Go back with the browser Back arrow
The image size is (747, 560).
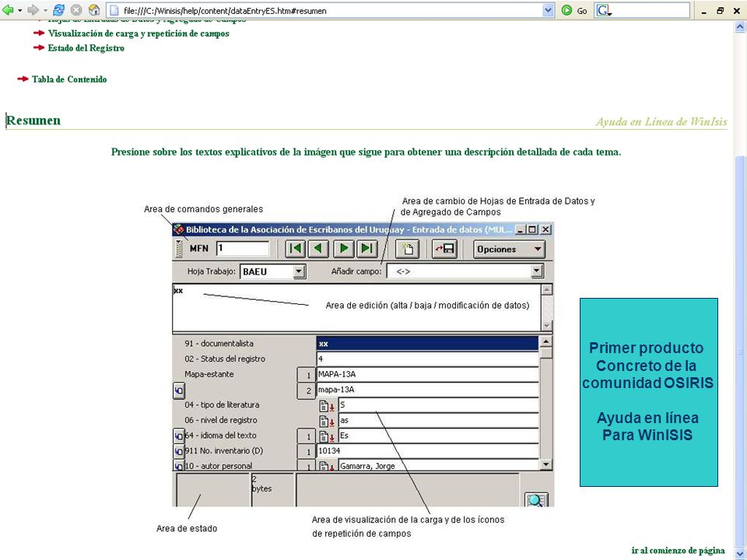pyautogui.click(x=8, y=10)
